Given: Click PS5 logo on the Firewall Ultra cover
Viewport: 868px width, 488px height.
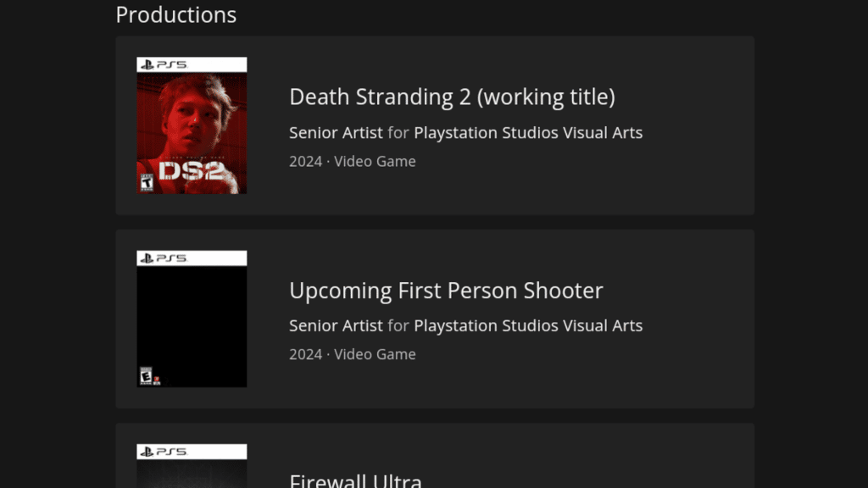Looking at the screenshot, I should point(164,452).
